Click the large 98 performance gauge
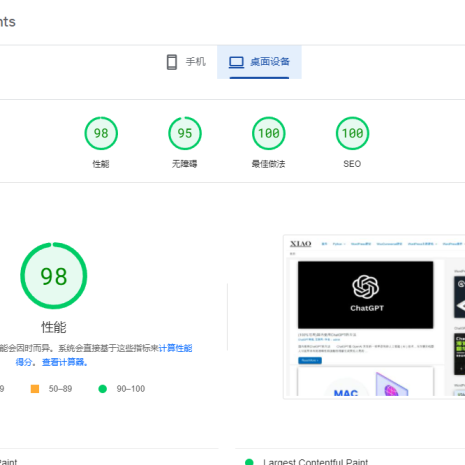The width and height of the screenshot is (465, 465). coord(54,276)
